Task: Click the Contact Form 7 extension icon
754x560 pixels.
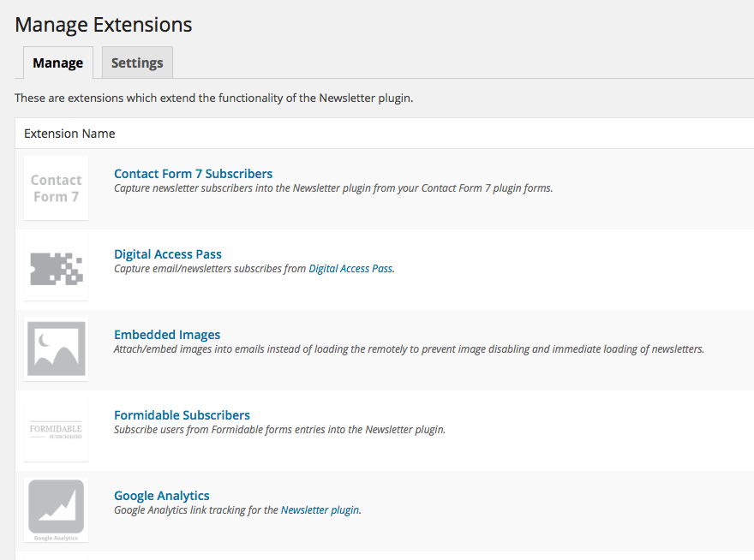Action: (56, 188)
